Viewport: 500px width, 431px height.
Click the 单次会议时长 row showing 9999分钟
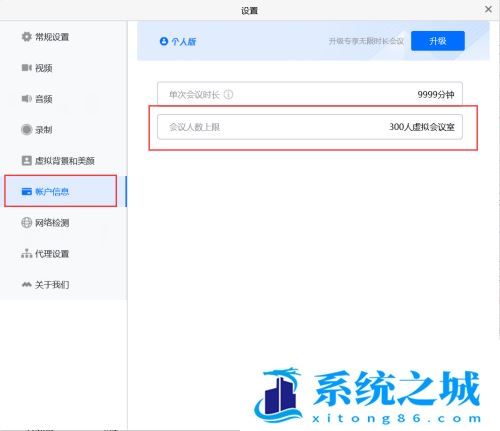tap(310, 94)
